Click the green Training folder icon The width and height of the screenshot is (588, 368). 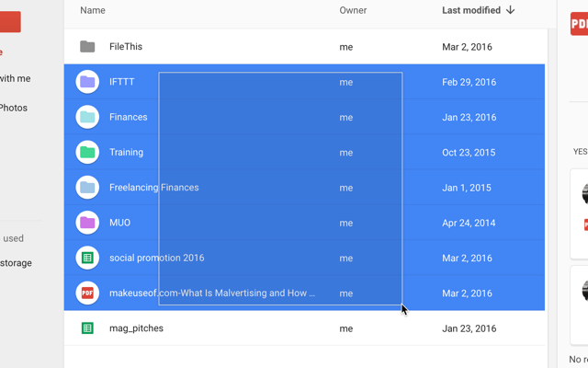(87, 153)
